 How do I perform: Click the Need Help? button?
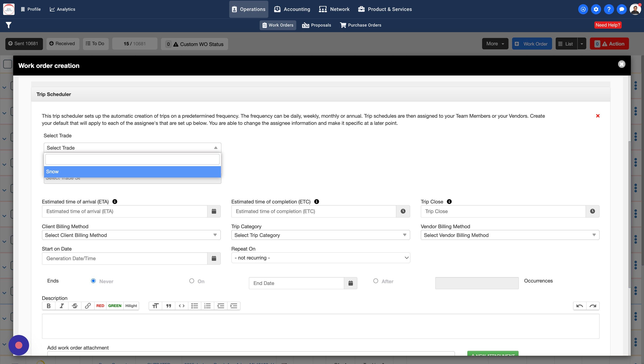(x=608, y=25)
